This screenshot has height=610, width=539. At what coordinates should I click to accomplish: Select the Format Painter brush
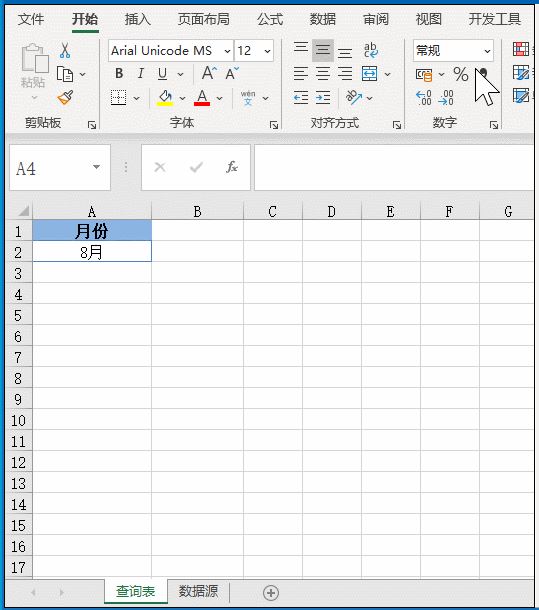coord(65,97)
